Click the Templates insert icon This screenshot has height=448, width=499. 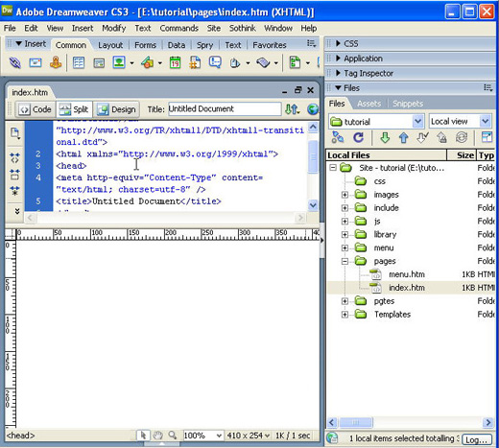pos(295,62)
